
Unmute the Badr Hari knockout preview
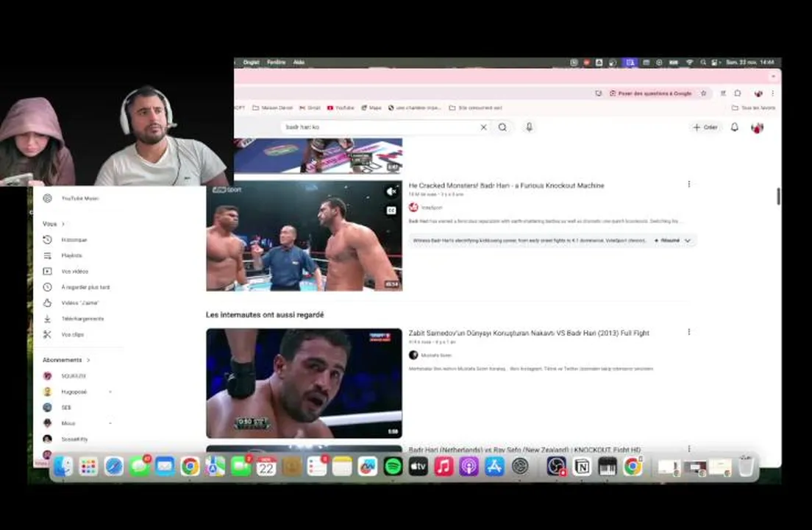[391, 191]
